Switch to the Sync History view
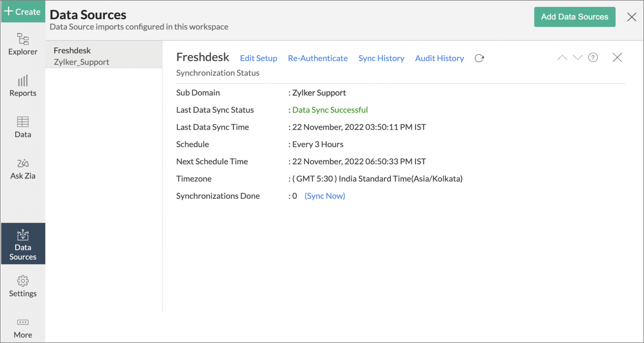This screenshot has height=343, width=644. pyautogui.click(x=381, y=58)
